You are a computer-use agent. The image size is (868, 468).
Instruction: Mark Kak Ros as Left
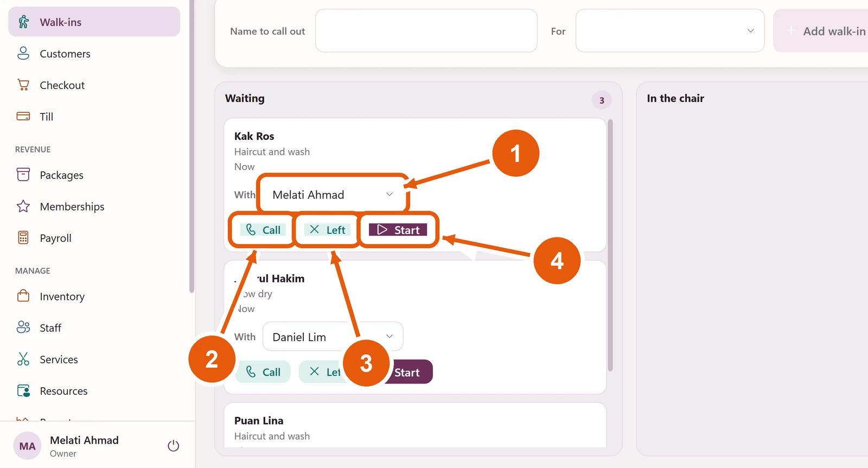pos(327,230)
